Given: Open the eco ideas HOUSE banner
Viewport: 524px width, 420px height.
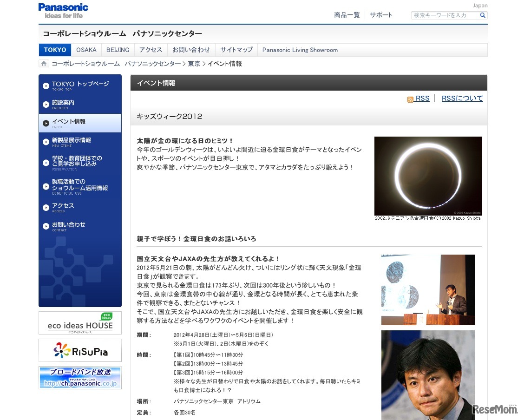Looking at the screenshot, I should click(80, 323).
